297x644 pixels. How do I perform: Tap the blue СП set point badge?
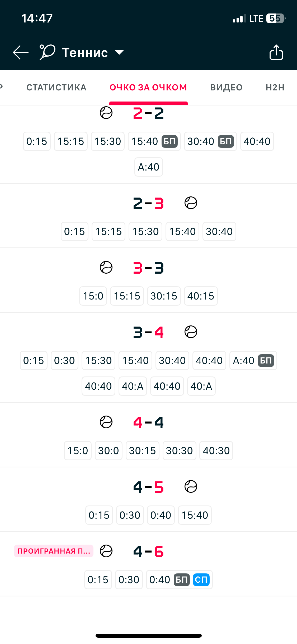point(201,579)
